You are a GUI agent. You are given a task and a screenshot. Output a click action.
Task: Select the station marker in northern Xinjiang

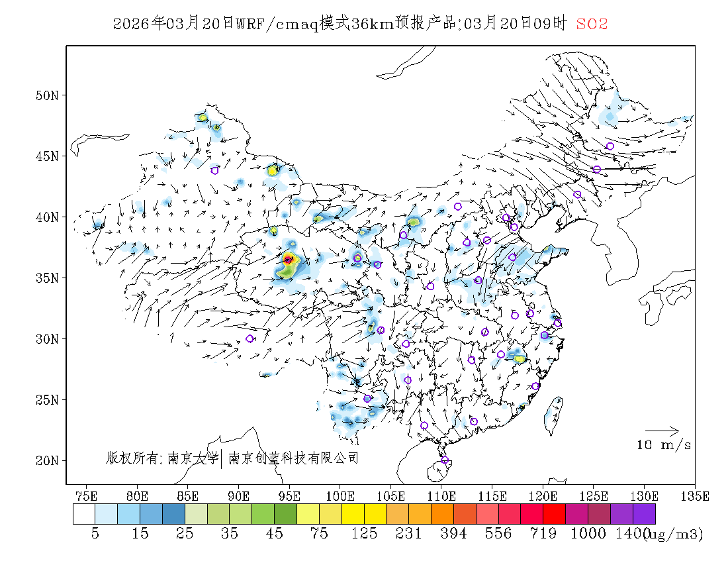[x=214, y=170]
